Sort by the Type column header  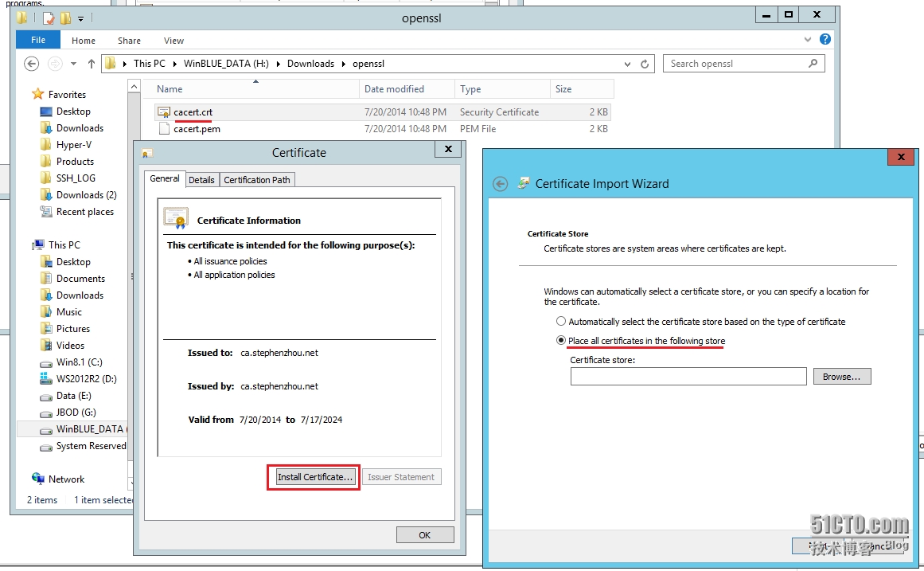(x=502, y=89)
